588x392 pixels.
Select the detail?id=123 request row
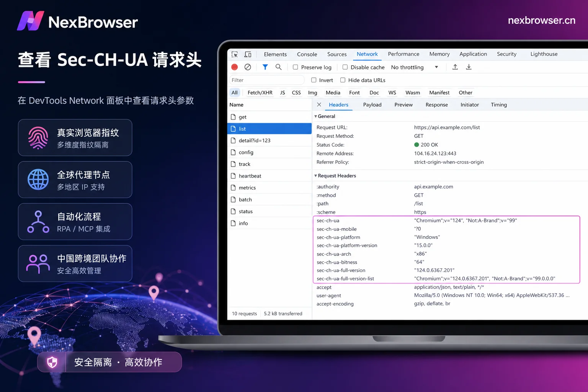269,140
